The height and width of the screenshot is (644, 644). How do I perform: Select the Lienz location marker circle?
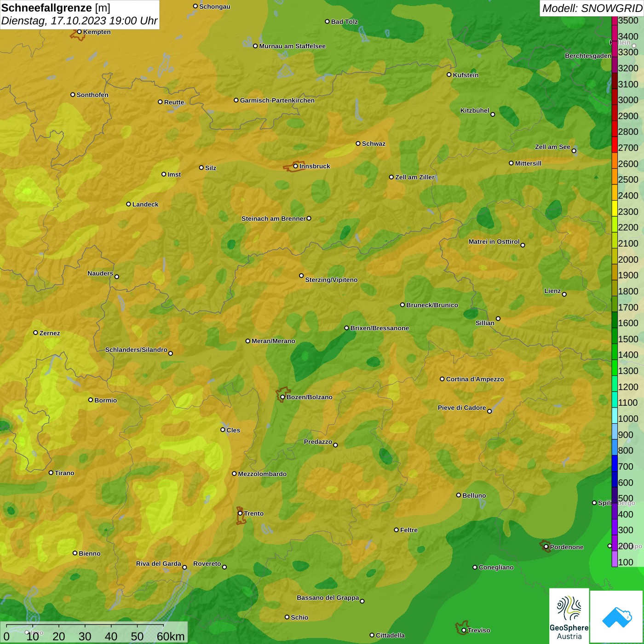564,294
